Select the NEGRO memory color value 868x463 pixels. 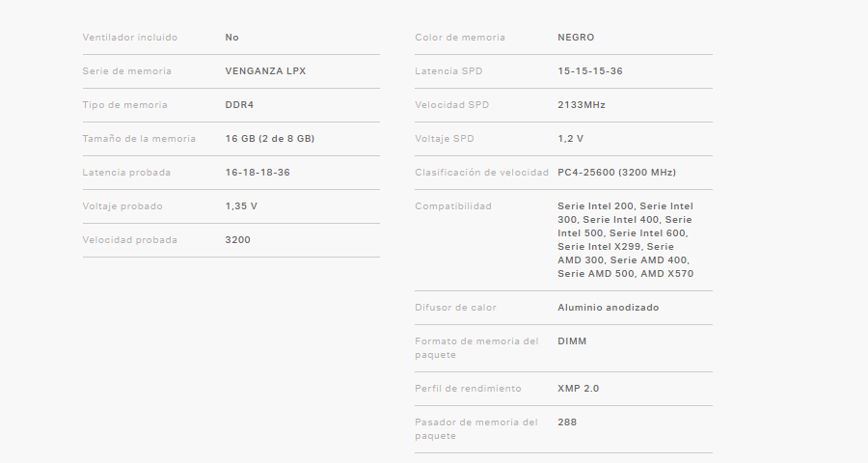coord(576,38)
